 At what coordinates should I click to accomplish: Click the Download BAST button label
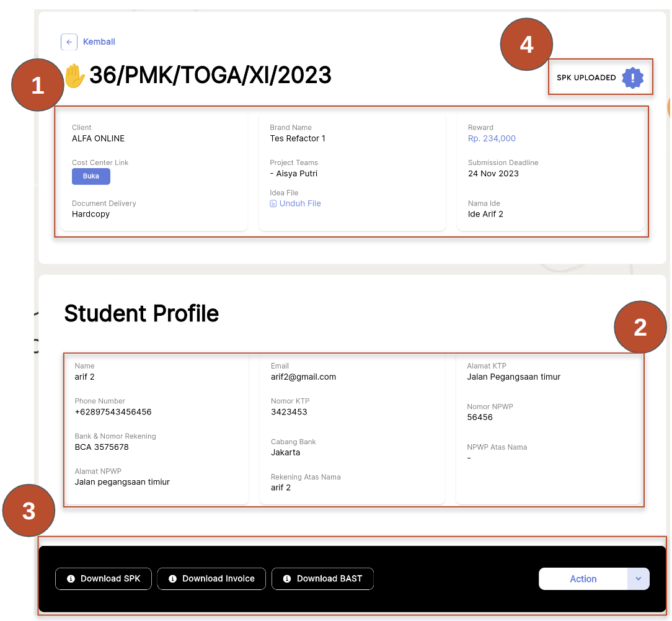point(329,579)
